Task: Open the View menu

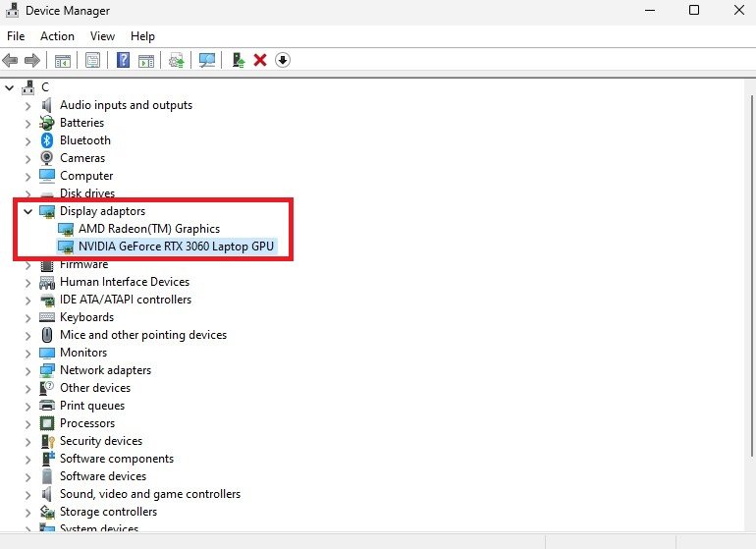Action: point(102,36)
